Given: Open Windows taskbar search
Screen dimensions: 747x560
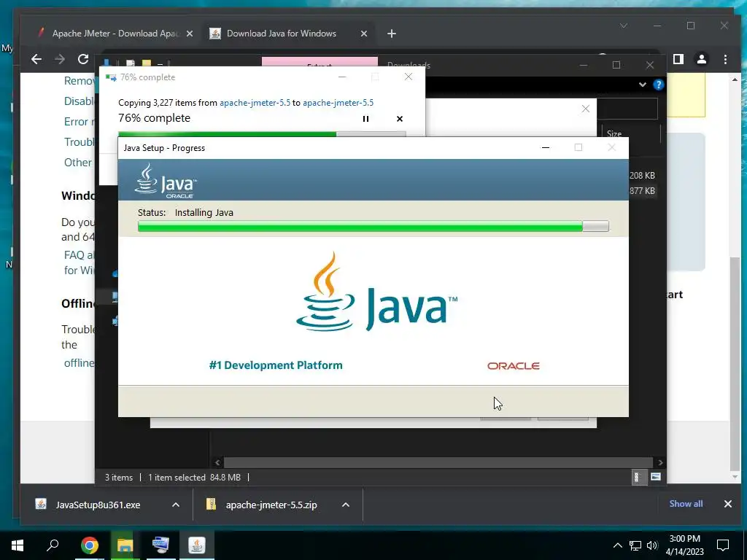Looking at the screenshot, I should [53, 545].
